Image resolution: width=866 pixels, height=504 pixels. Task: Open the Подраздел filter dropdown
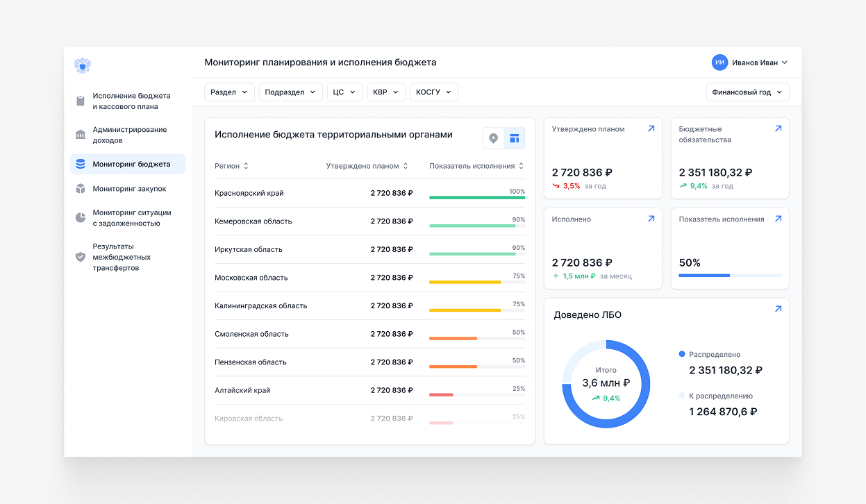pos(290,92)
